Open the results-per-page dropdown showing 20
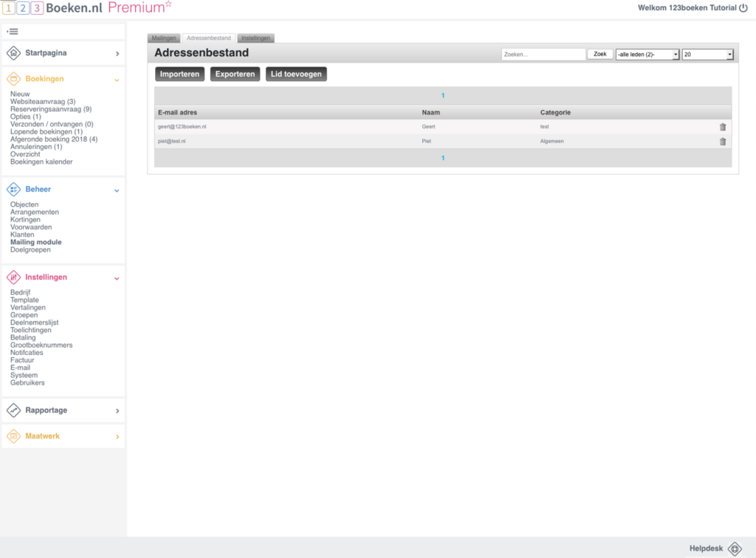The width and height of the screenshot is (756, 558). [x=707, y=55]
